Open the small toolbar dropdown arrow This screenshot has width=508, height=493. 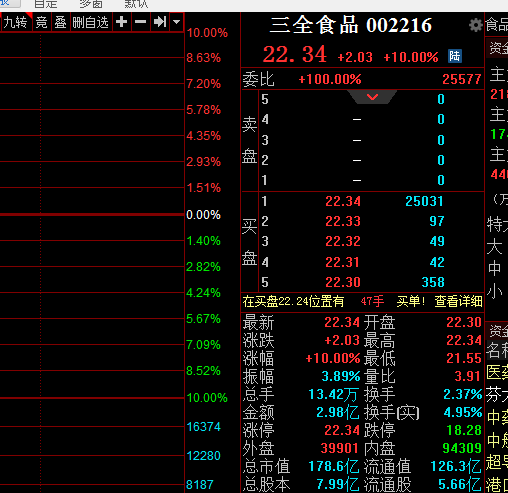click(x=177, y=22)
